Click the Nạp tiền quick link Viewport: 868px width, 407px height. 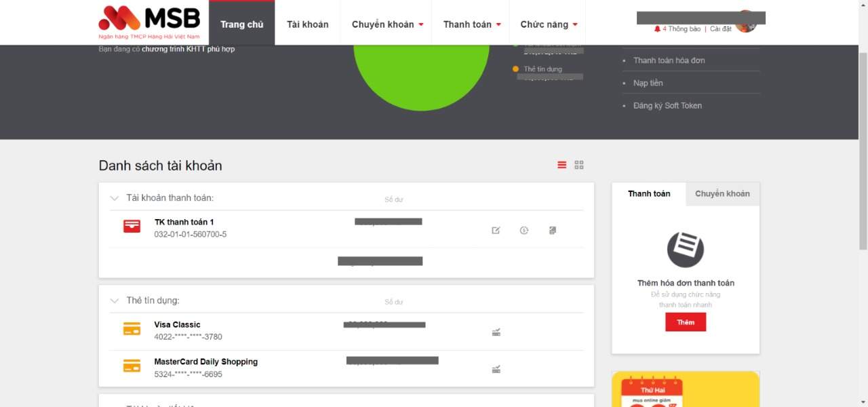pyautogui.click(x=648, y=83)
